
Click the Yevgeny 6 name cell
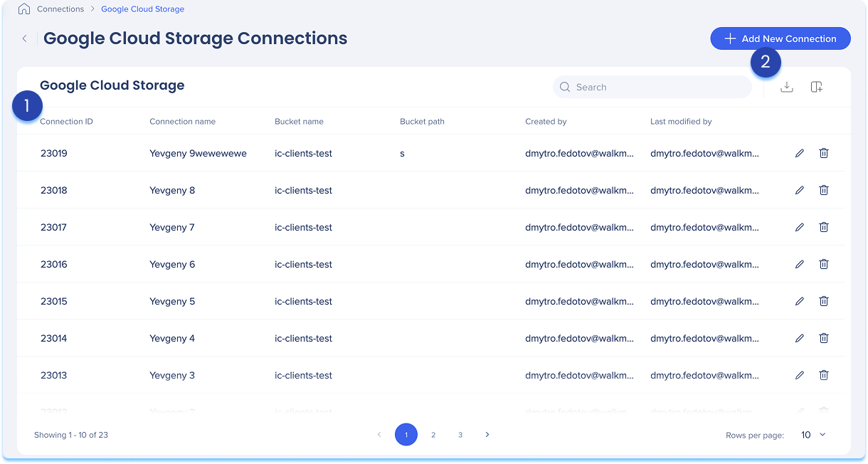point(172,264)
